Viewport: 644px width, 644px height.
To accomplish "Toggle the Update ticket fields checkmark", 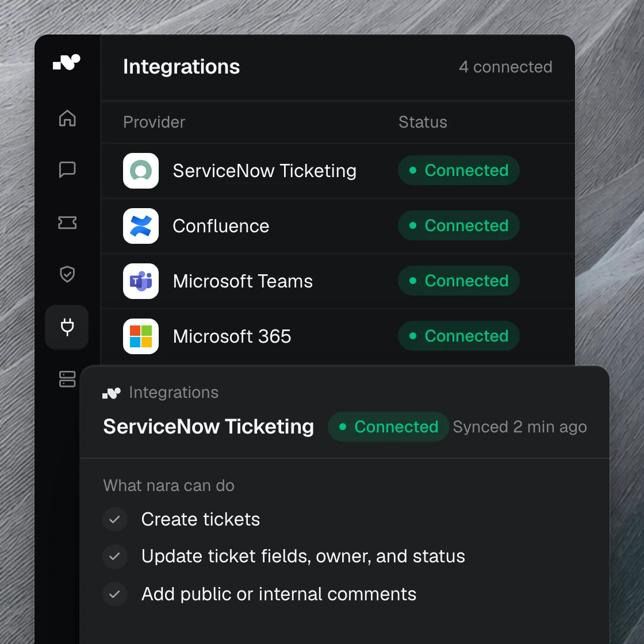I will (x=114, y=557).
